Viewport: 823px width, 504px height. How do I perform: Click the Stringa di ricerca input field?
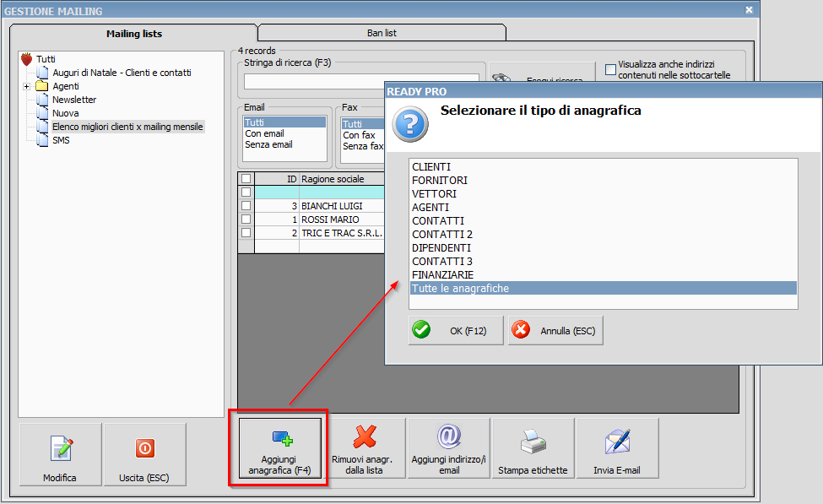click(x=361, y=81)
